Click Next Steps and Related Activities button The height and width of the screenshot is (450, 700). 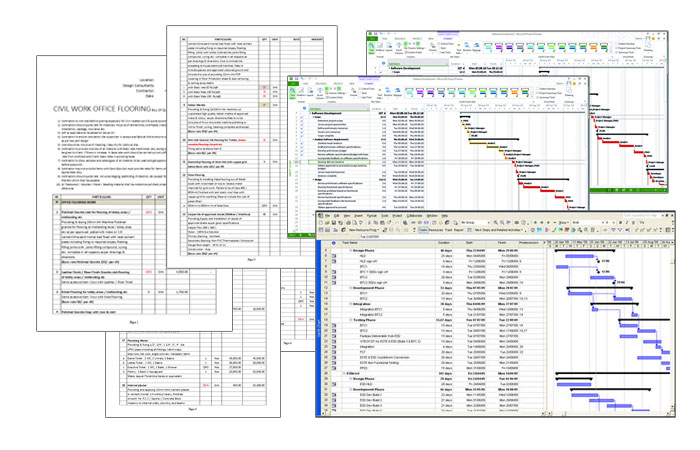tap(499, 230)
